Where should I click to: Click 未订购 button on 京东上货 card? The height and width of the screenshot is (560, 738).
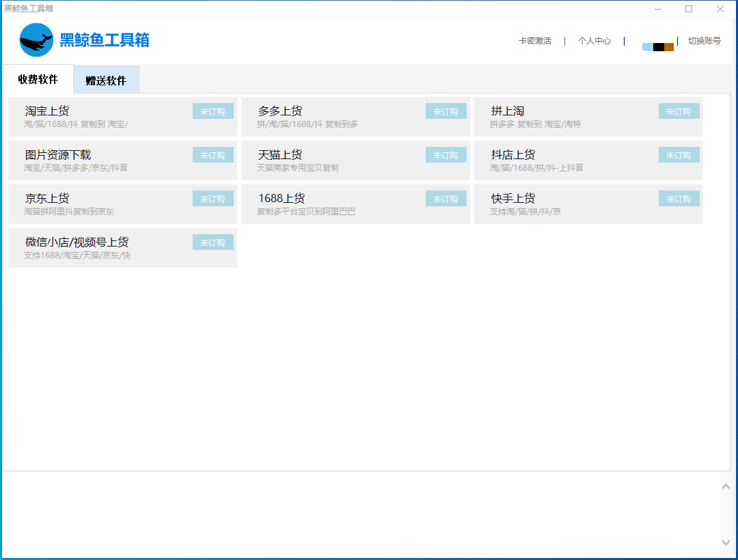tap(213, 198)
